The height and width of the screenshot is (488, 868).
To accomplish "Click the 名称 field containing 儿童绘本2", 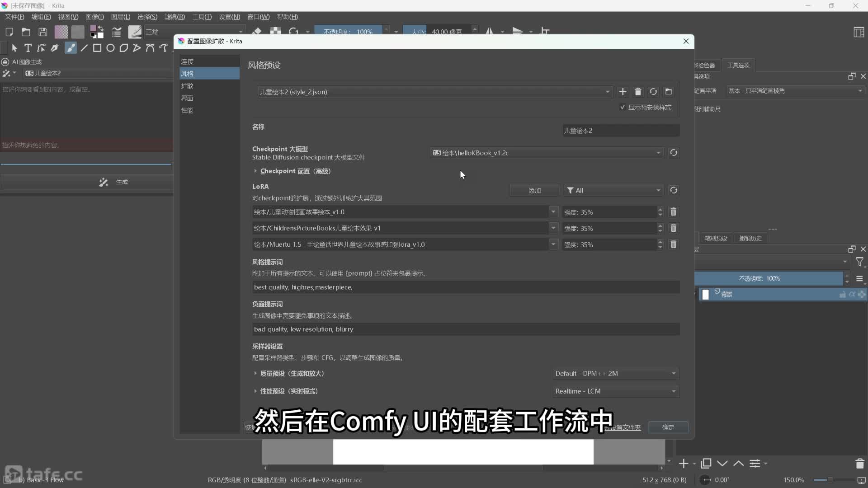I will coord(621,131).
